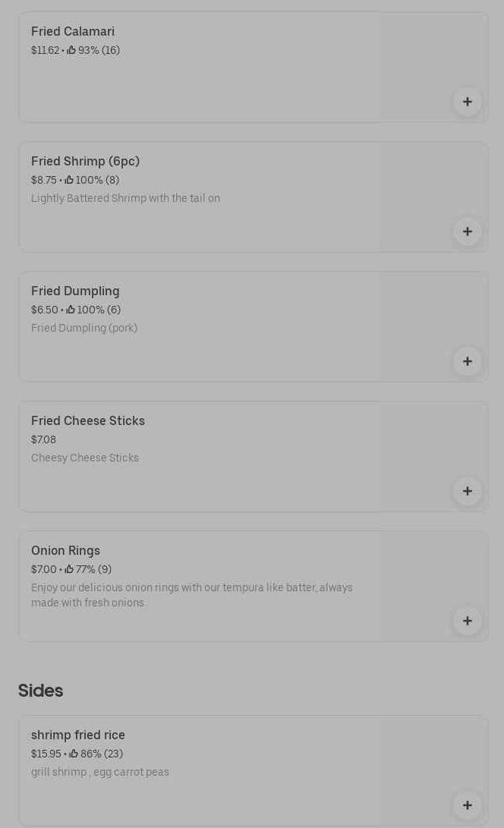Image resolution: width=504 pixels, height=828 pixels.
Task: Open the Fried Shrimp (6pc) title
Action: point(85,162)
